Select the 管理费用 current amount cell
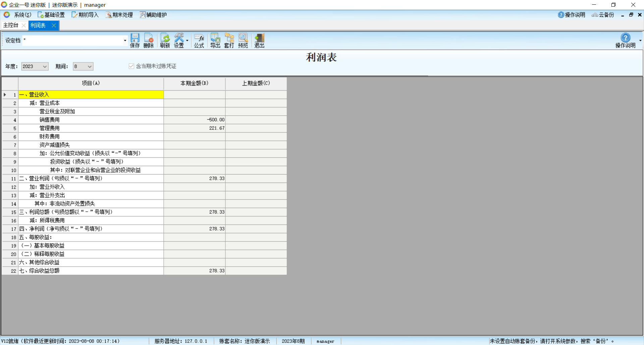 tap(195, 128)
